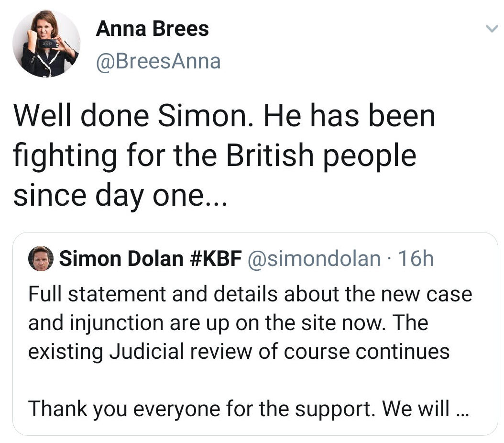504x443 pixels.
Task: Open quoted tweet via "Full statement and details" line
Action: click(250, 294)
